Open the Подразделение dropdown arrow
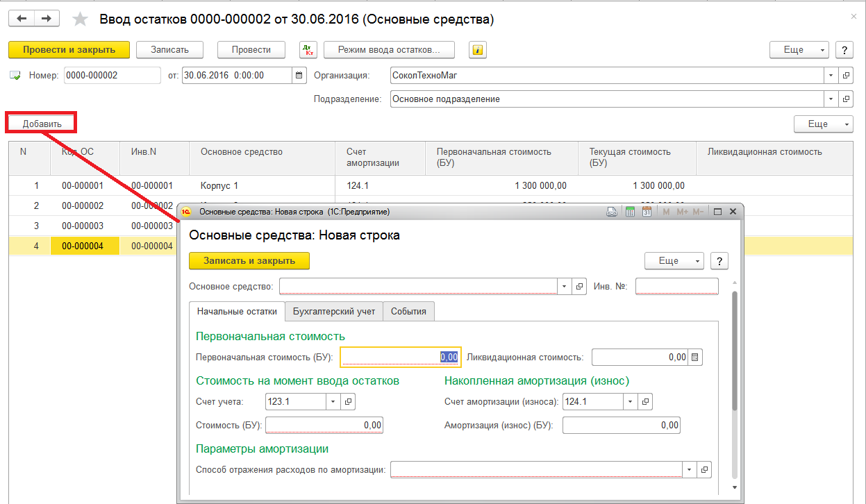The height and width of the screenshot is (504, 866). coord(831,99)
